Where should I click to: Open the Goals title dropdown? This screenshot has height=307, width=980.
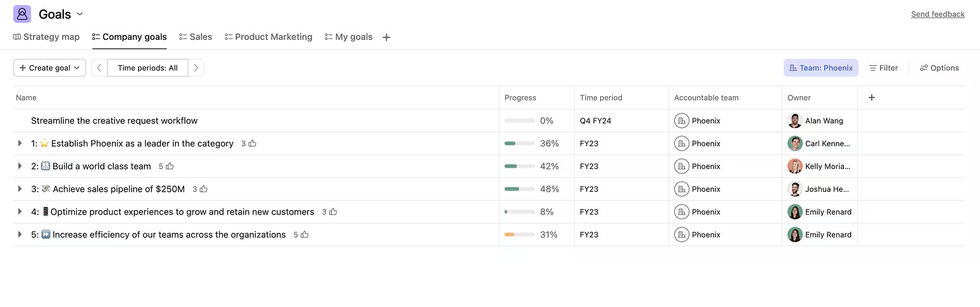pos(80,14)
